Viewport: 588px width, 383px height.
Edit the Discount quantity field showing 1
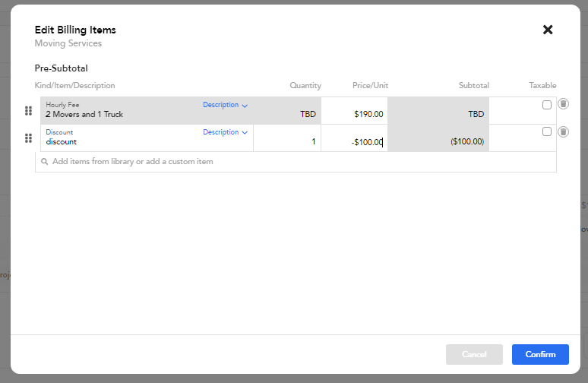click(287, 138)
